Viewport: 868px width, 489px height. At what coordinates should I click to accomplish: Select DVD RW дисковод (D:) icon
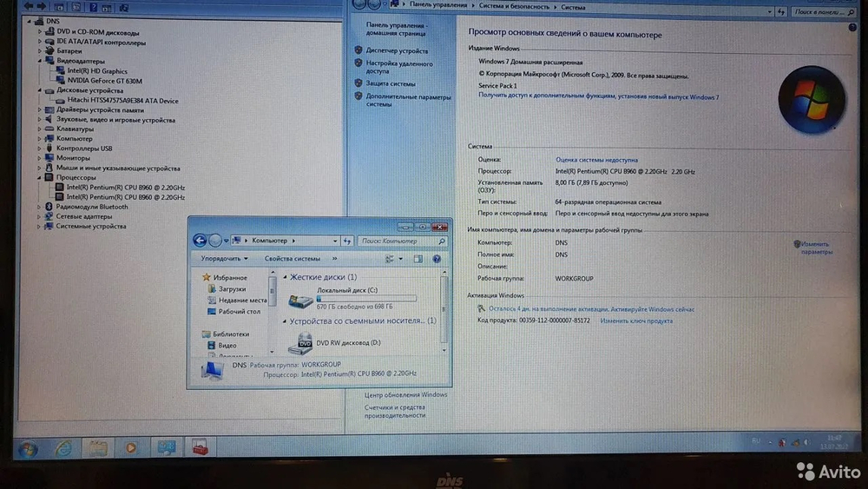coord(300,343)
